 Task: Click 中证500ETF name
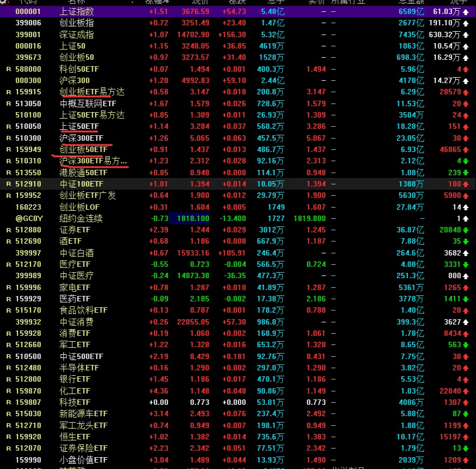pos(81,356)
